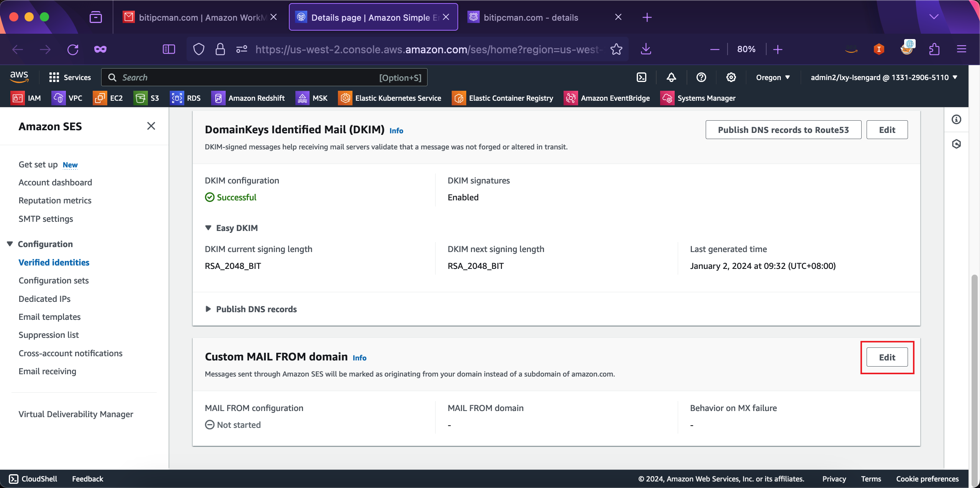Screen dimensions: 980x488
Task: Open a new browser tab
Action: point(647,17)
